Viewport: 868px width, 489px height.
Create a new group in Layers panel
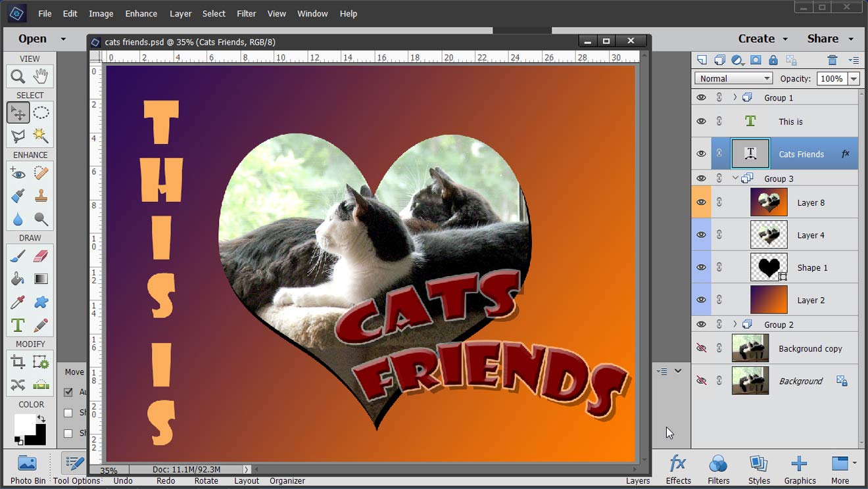tap(720, 60)
